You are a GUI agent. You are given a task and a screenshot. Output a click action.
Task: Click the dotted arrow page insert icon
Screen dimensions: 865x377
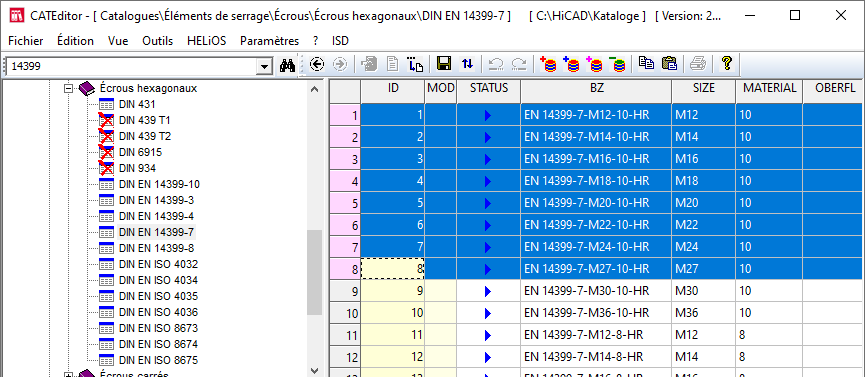tap(415, 65)
